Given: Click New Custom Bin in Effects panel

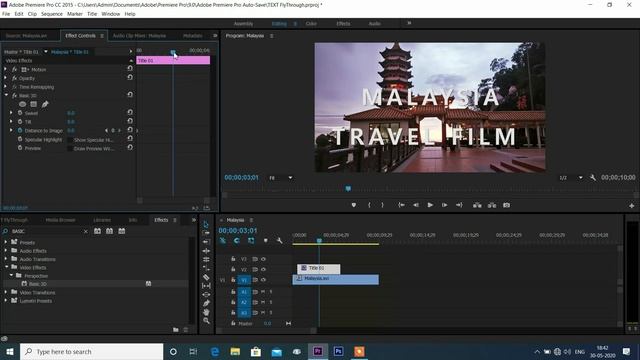Looking at the screenshot, I should tap(176, 330).
